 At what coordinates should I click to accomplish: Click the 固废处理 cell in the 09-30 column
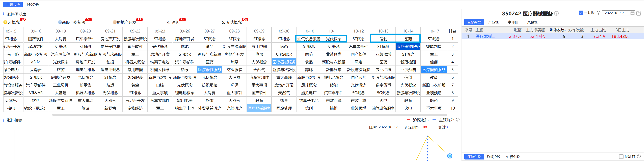coord(284,108)
